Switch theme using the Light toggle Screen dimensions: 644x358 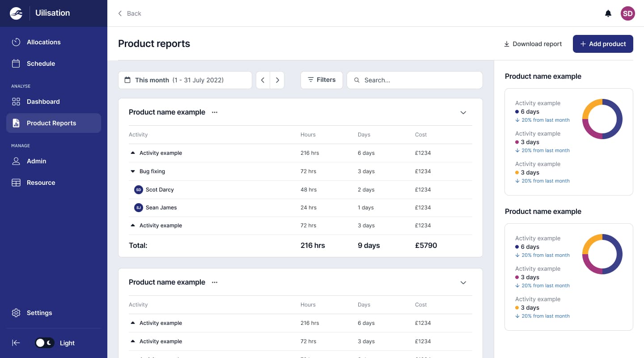[45, 343]
